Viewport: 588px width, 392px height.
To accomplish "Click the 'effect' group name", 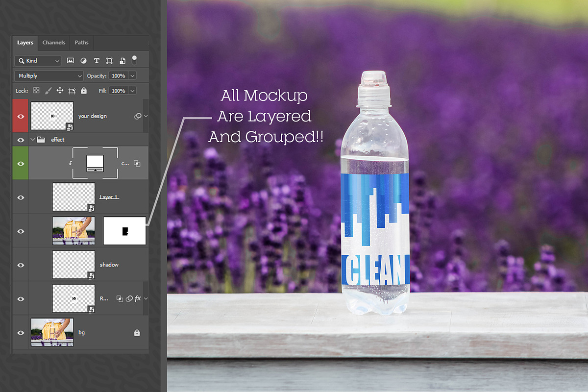I will [x=58, y=140].
